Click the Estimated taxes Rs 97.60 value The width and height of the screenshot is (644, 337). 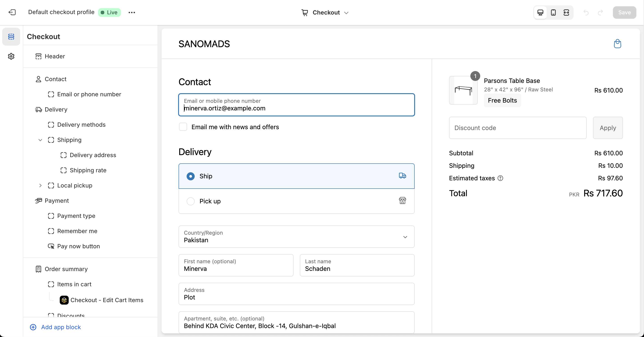610,178
